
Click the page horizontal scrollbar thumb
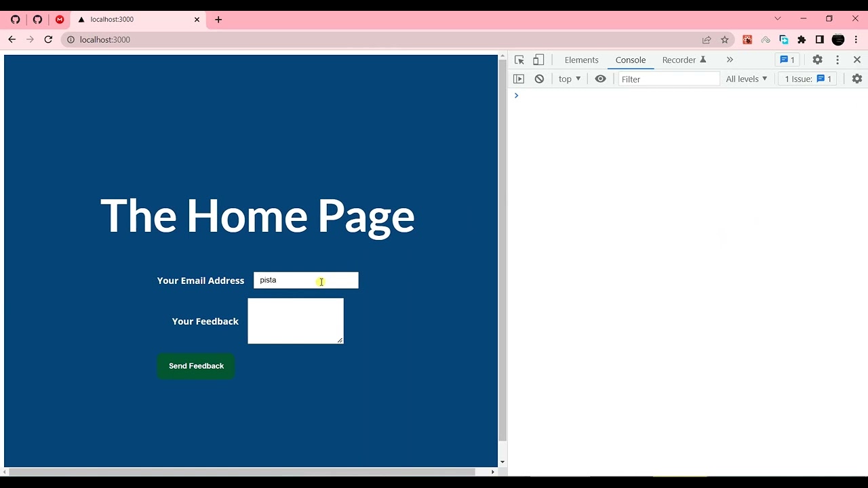coord(243,472)
